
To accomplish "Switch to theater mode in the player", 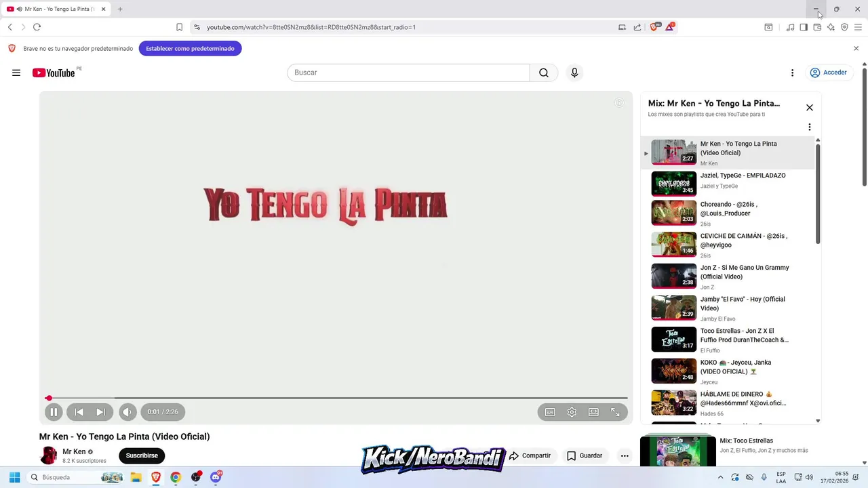I will (x=593, y=412).
